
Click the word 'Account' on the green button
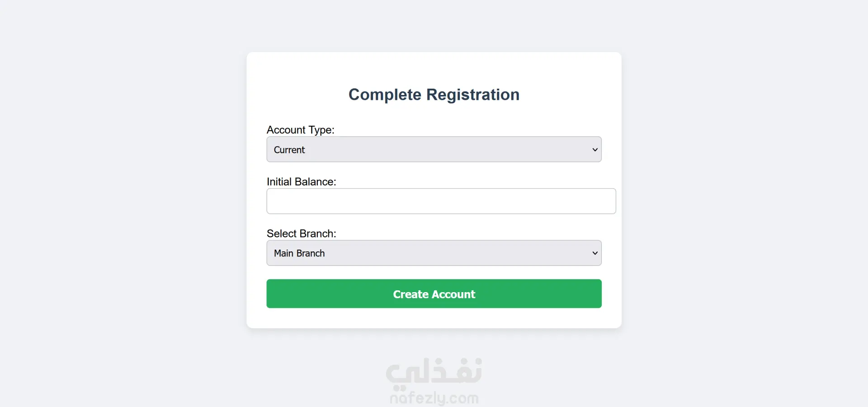point(454,294)
